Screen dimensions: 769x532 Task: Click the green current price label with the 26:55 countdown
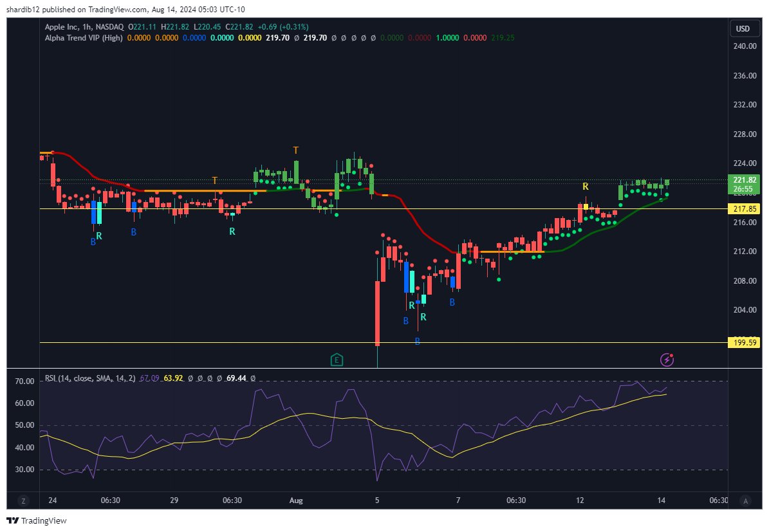743,185
